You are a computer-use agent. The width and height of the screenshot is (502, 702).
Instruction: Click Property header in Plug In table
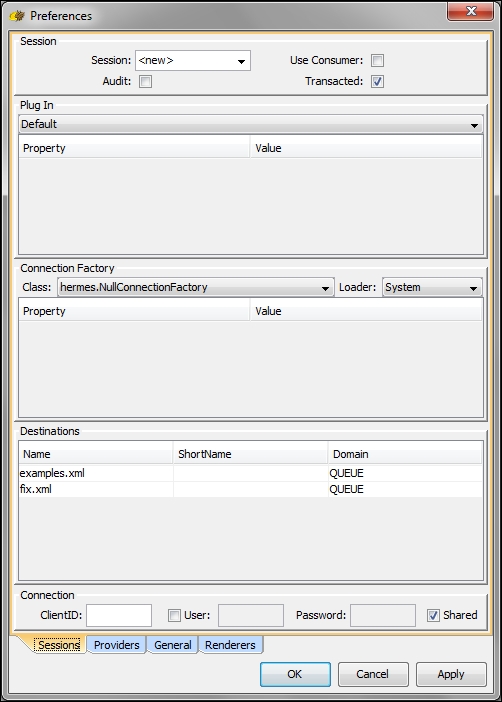(x=134, y=148)
